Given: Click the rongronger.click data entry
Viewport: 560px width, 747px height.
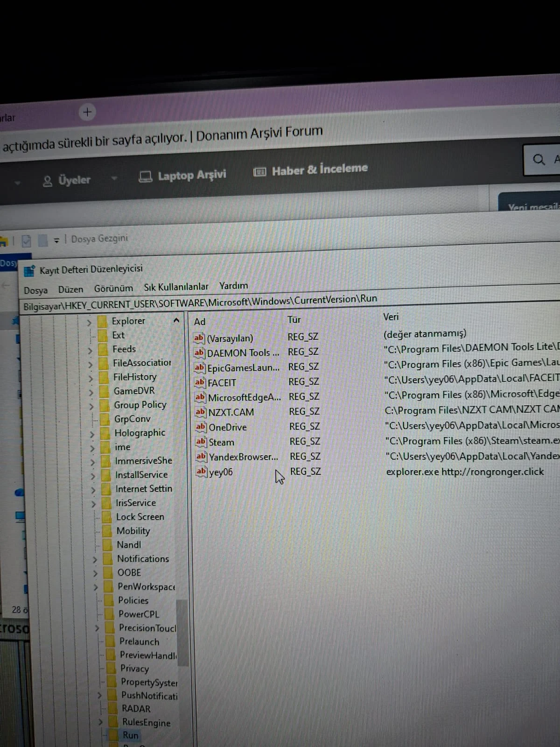Looking at the screenshot, I should [x=465, y=472].
